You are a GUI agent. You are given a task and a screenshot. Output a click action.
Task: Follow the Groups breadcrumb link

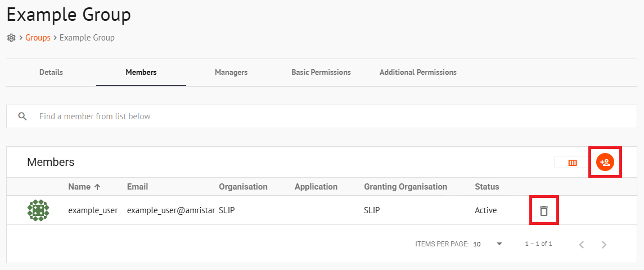coord(38,38)
